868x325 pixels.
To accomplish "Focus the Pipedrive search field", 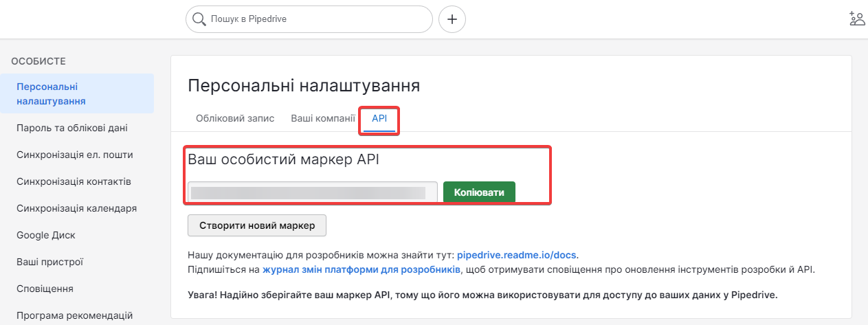I will coord(309,19).
